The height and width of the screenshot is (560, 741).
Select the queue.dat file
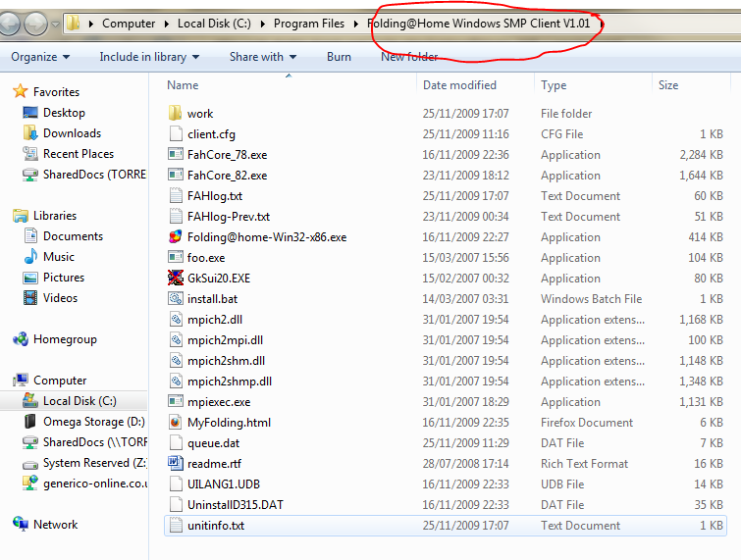(x=213, y=443)
